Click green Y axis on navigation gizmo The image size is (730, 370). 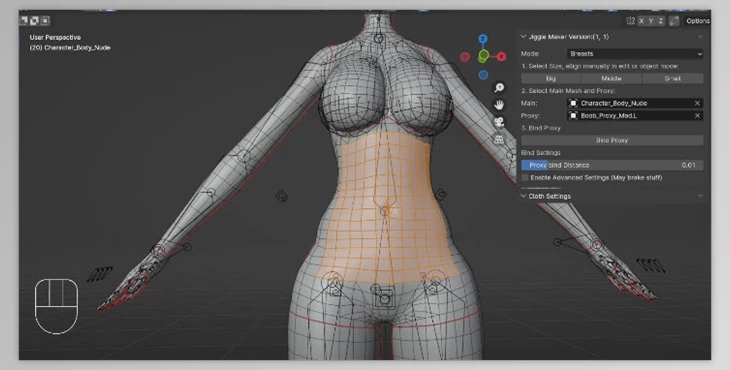point(484,56)
